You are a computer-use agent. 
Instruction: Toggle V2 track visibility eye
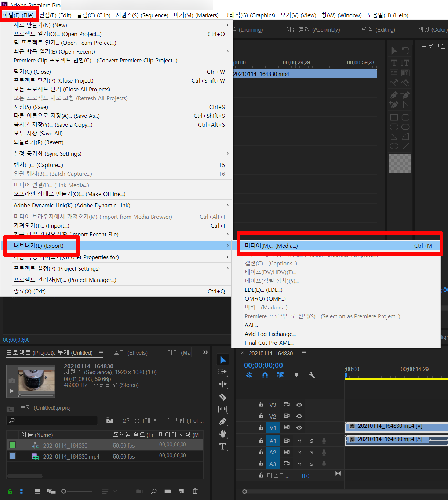(x=299, y=416)
